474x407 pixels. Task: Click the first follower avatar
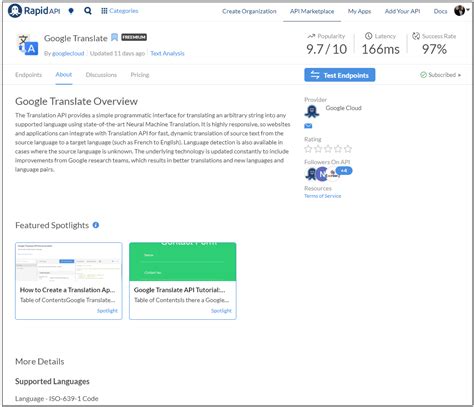(311, 174)
